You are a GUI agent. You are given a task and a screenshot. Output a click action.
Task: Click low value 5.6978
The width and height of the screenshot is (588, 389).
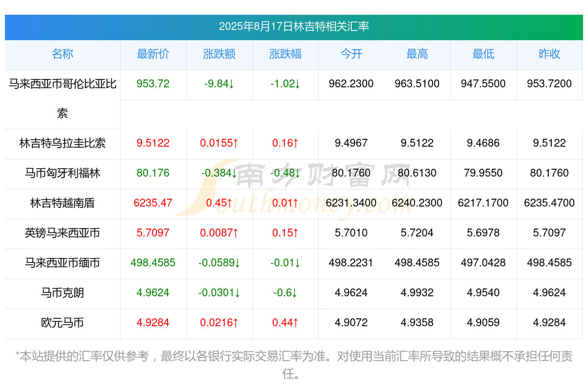coord(483,233)
